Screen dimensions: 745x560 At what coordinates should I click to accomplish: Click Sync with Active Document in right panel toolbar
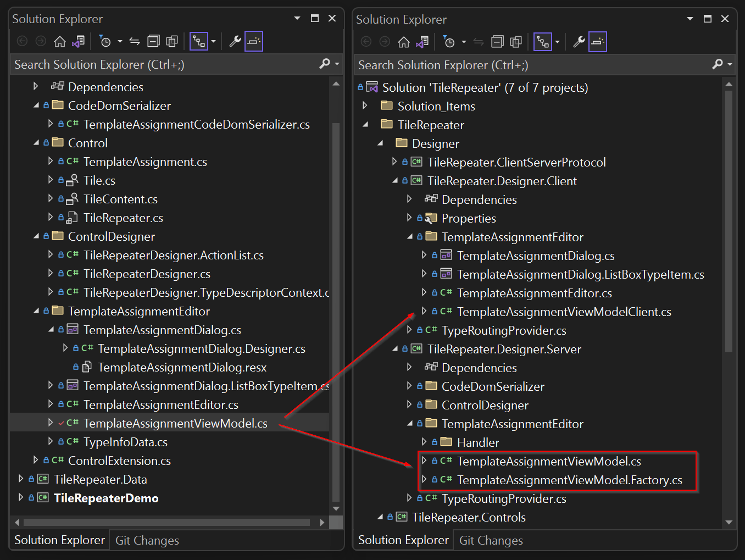point(479,42)
